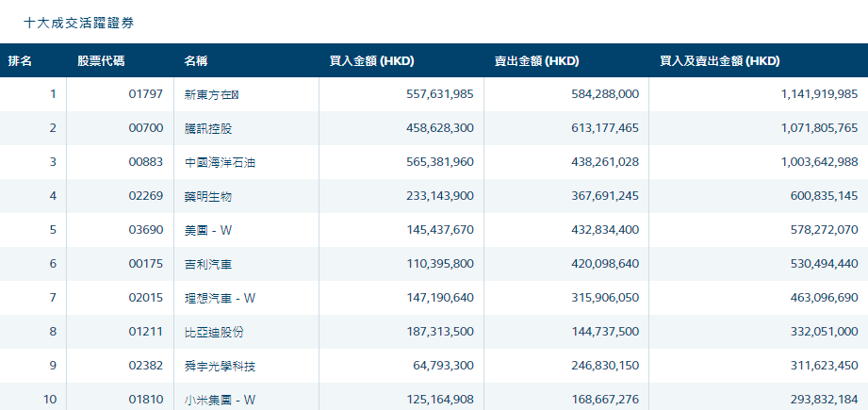868x410 pixels.
Task: Click the name 比亞迪股份
Action: point(214,332)
